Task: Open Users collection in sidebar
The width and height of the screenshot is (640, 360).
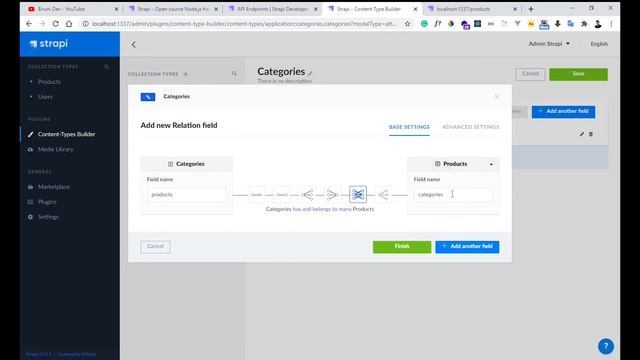Action: (45, 97)
